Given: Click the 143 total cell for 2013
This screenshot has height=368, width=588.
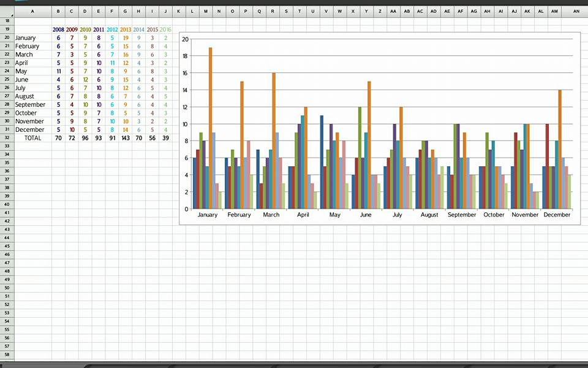Looking at the screenshot, I should pos(126,138).
